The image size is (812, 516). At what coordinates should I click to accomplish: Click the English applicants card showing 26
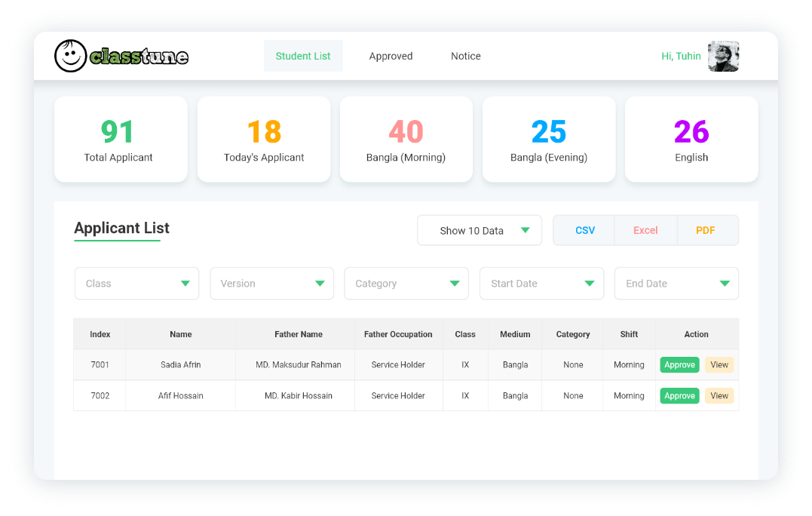[691, 139]
